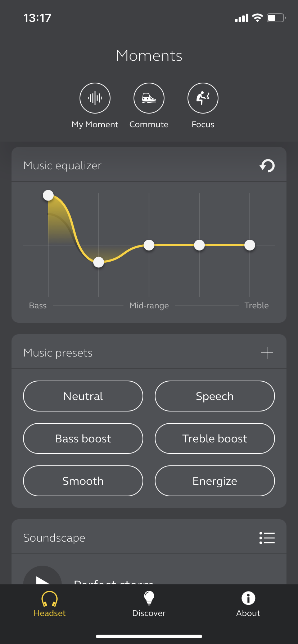Reset the music equalizer
Screen dimensions: 298x644
pos(267,166)
